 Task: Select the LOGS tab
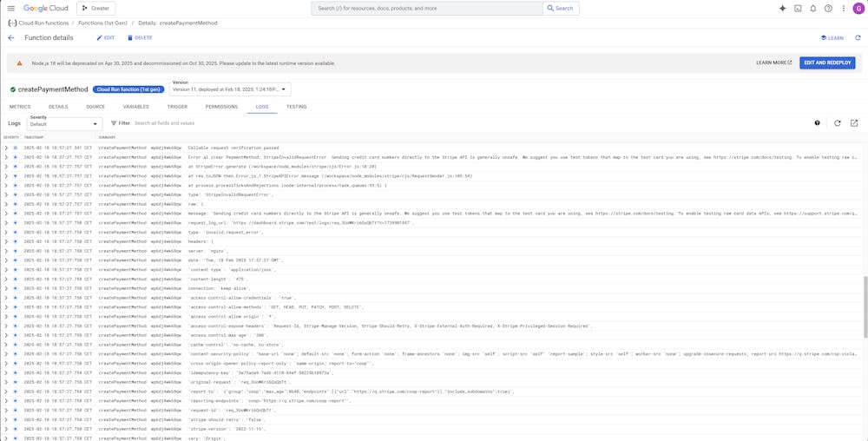coord(262,106)
